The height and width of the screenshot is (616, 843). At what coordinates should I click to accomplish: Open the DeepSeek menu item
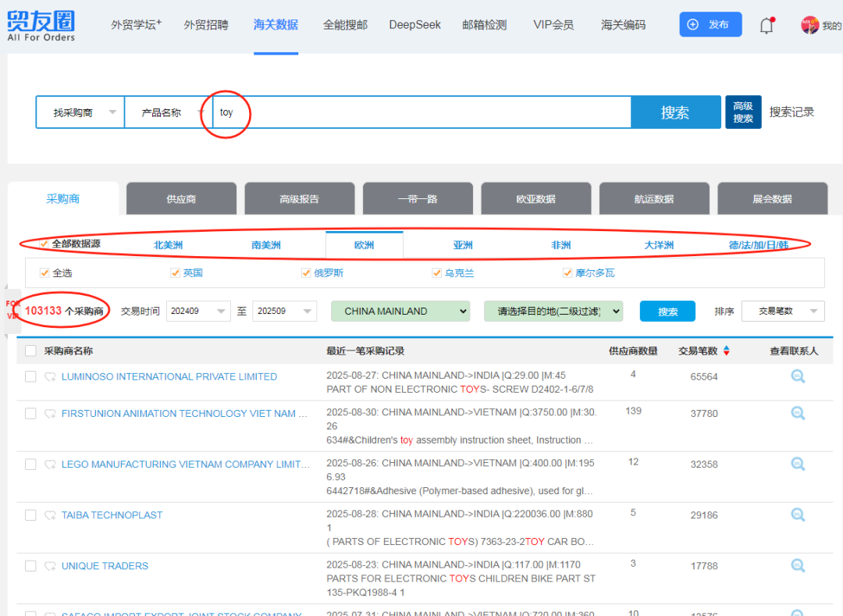coord(414,25)
